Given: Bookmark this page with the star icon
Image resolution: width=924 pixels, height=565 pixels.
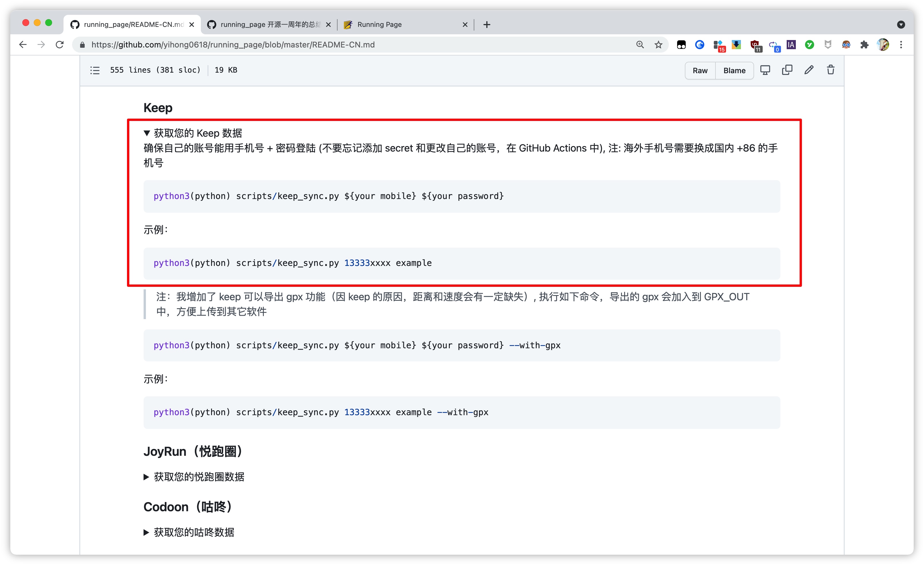Looking at the screenshot, I should point(659,45).
